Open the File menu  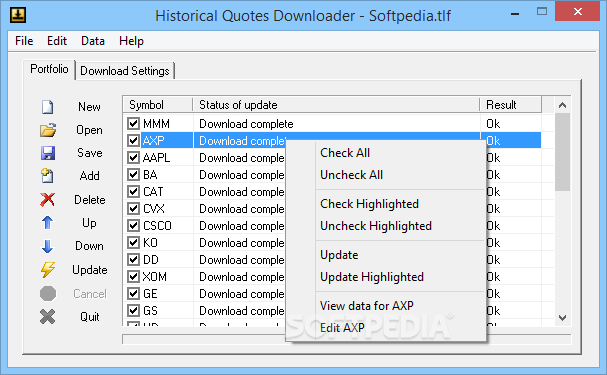click(x=24, y=41)
